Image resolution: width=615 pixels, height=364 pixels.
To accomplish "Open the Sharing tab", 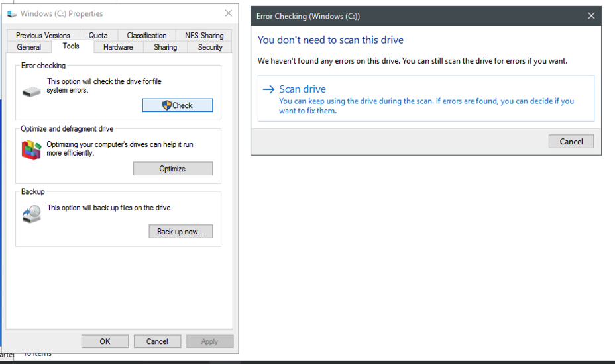I will point(165,47).
